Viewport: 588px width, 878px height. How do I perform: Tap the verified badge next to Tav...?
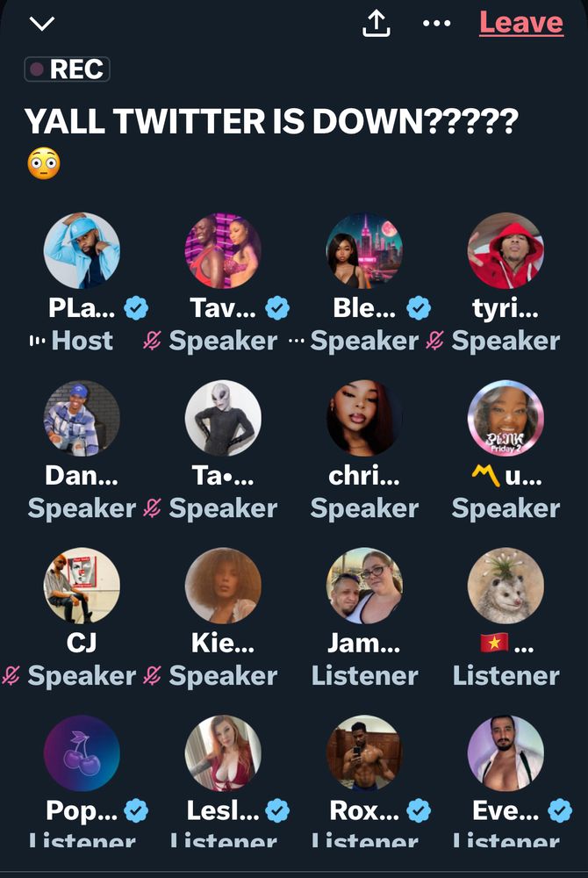point(277,308)
